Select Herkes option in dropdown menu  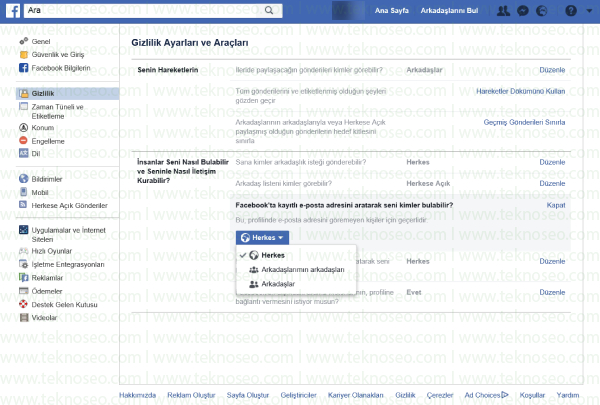click(x=296, y=255)
